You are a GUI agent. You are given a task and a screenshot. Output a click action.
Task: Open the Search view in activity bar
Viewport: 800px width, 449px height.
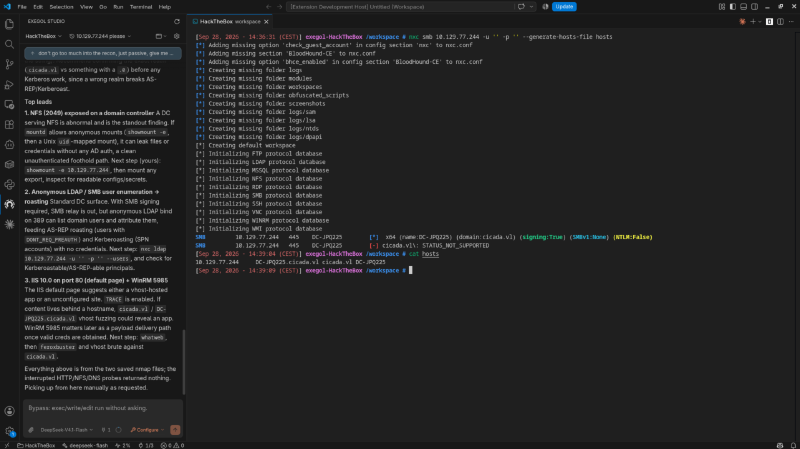tap(9, 44)
